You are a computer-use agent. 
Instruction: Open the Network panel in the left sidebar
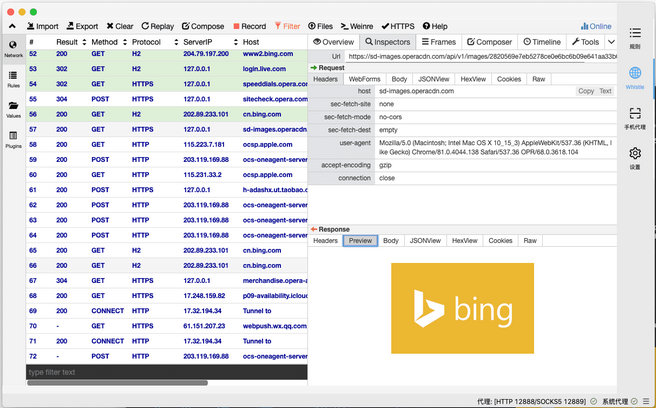pyautogui.click(x=13, y=49)
